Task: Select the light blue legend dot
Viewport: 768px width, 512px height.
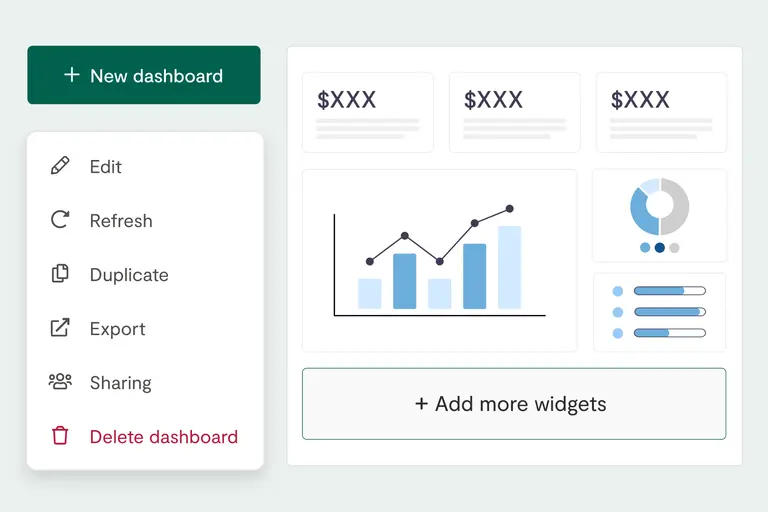Action: [645, 248]
